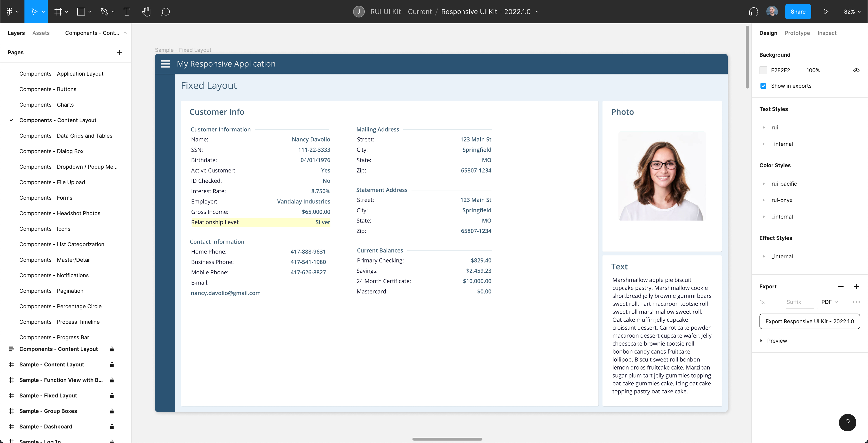Click hamburger menu in application header
This screenshot has width=868, height=443.
(x=165, y=64)
